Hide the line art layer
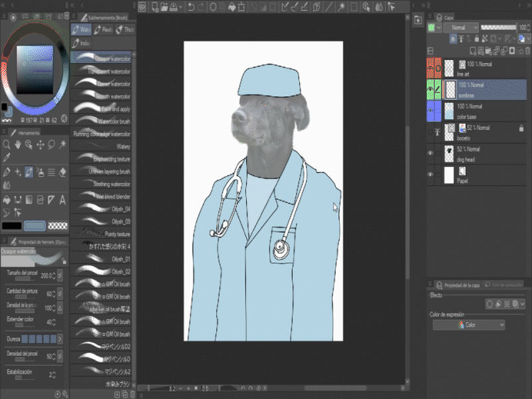 [430, 68]
